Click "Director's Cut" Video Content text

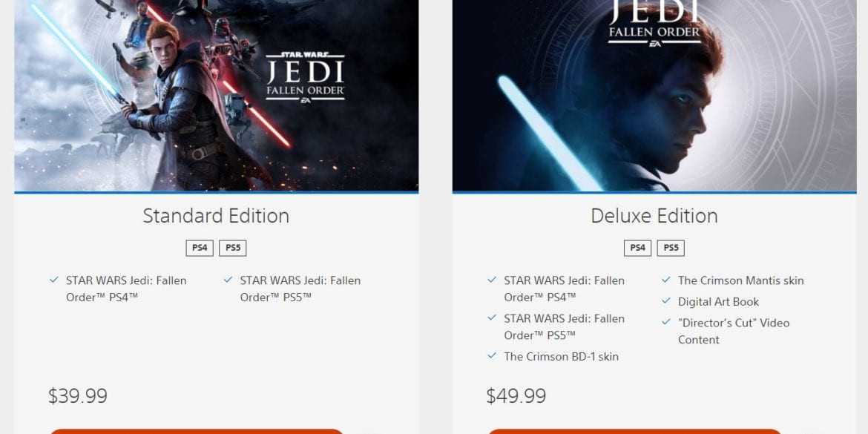pos(734,331)
